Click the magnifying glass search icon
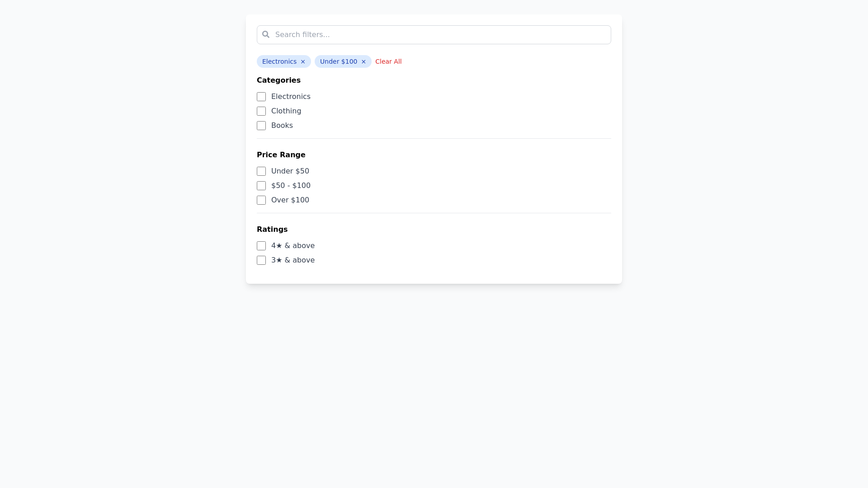Screen dimensions: 868x488 tap(266, 34)
